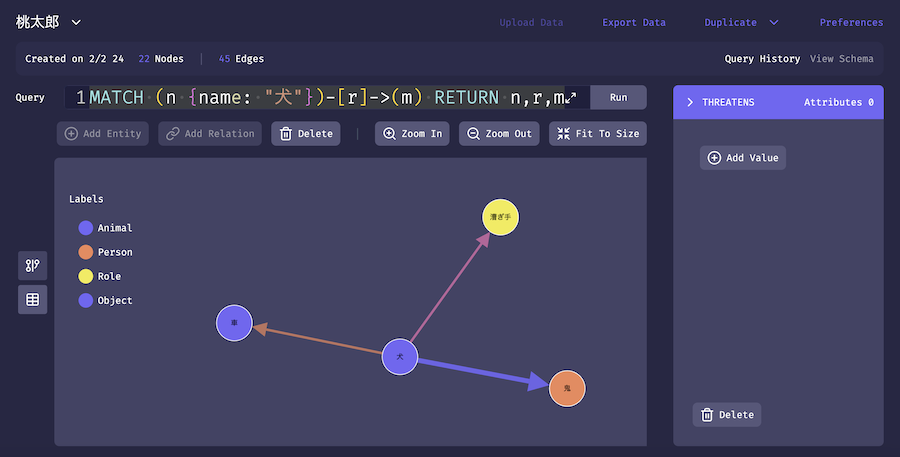Click the Cypher query input field

(327, 98)
